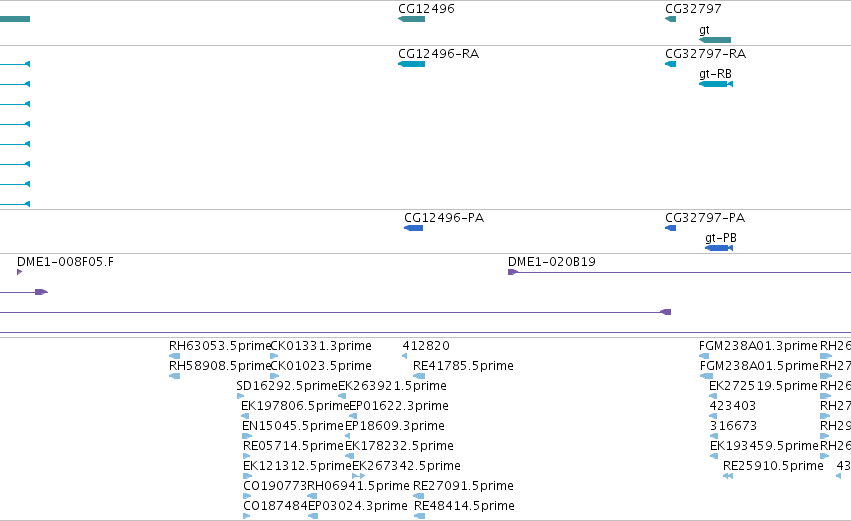Click the 423403 feature label

click(x=733, y=406)
